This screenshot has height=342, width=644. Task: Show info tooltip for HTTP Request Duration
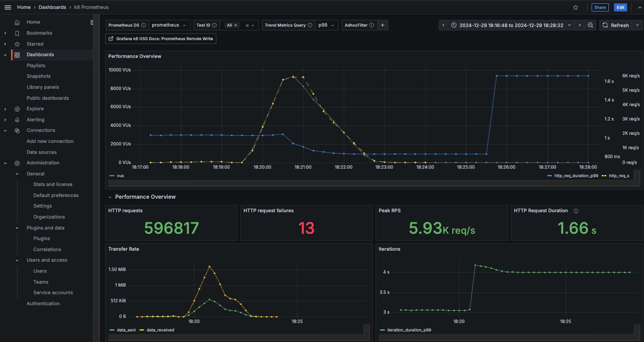tap(576, 211)
